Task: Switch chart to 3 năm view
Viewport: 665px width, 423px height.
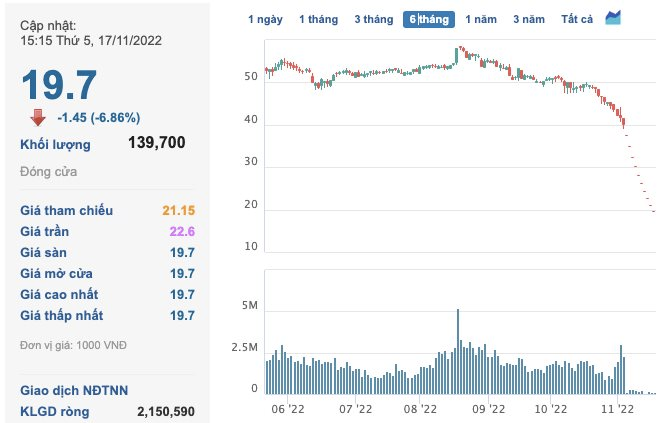Action: coord(529,19)
